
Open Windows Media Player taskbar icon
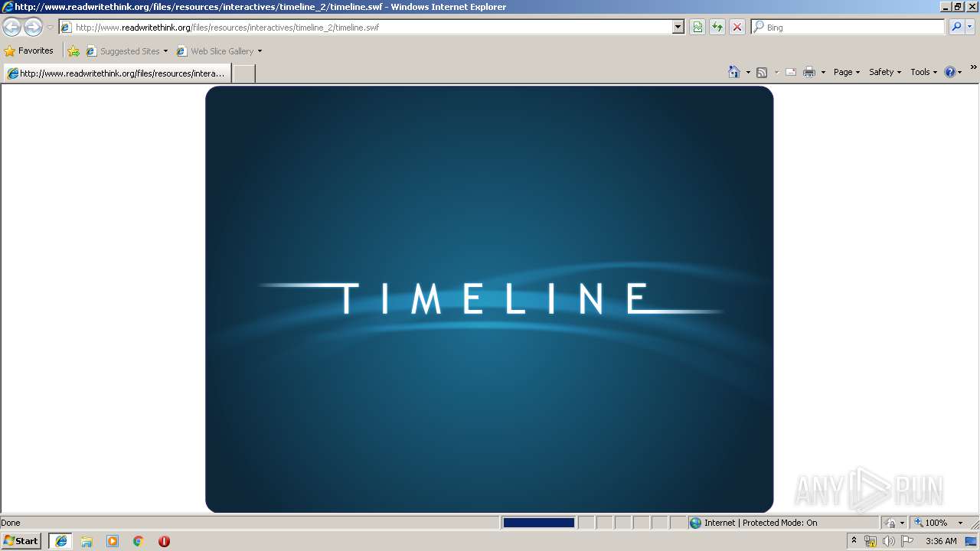(113, 541)
